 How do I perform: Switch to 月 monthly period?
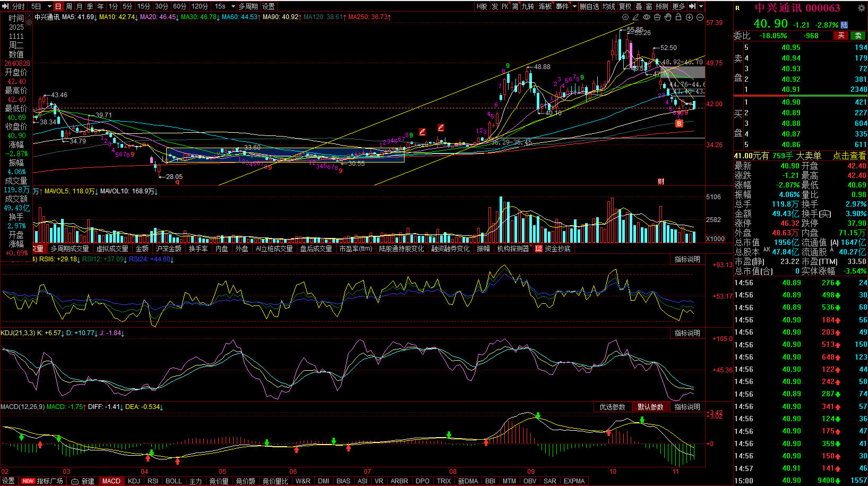79,6
